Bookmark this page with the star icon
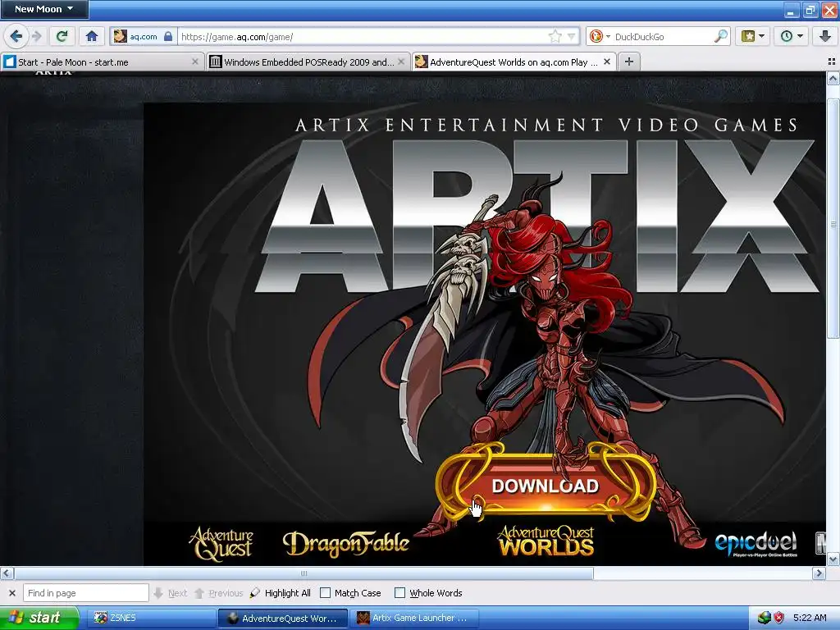Screen dimensions: 840x630 tap(555, 36)
